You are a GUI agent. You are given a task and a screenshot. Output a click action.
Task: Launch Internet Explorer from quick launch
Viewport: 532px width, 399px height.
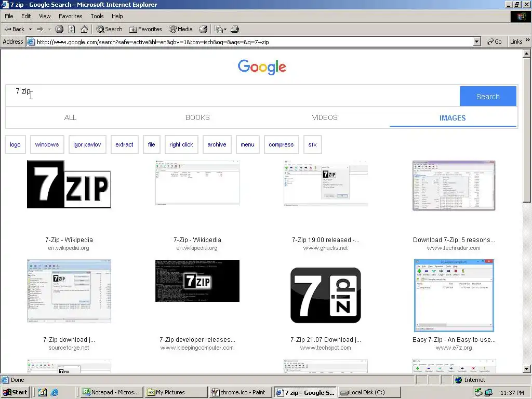click(x=54, y=393)
